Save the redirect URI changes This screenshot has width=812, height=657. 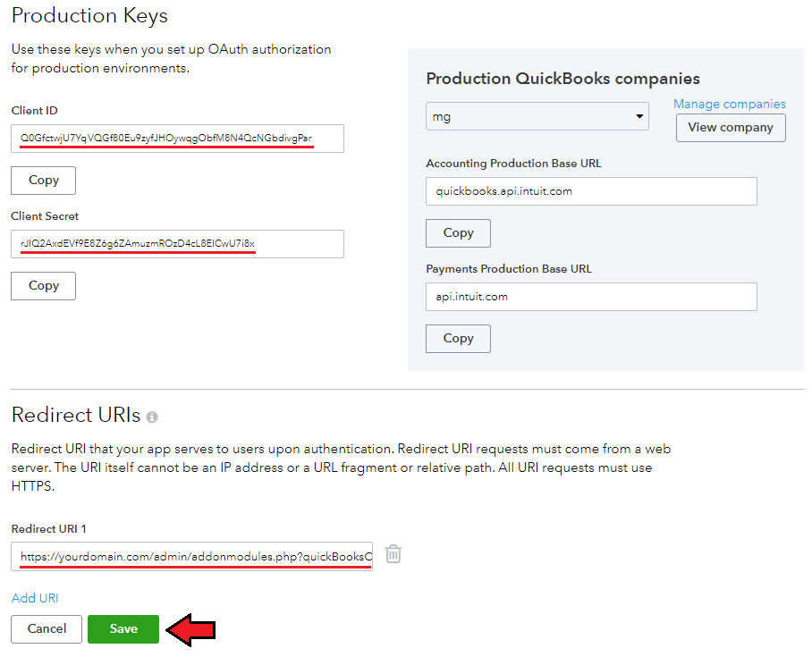(123, 629)
